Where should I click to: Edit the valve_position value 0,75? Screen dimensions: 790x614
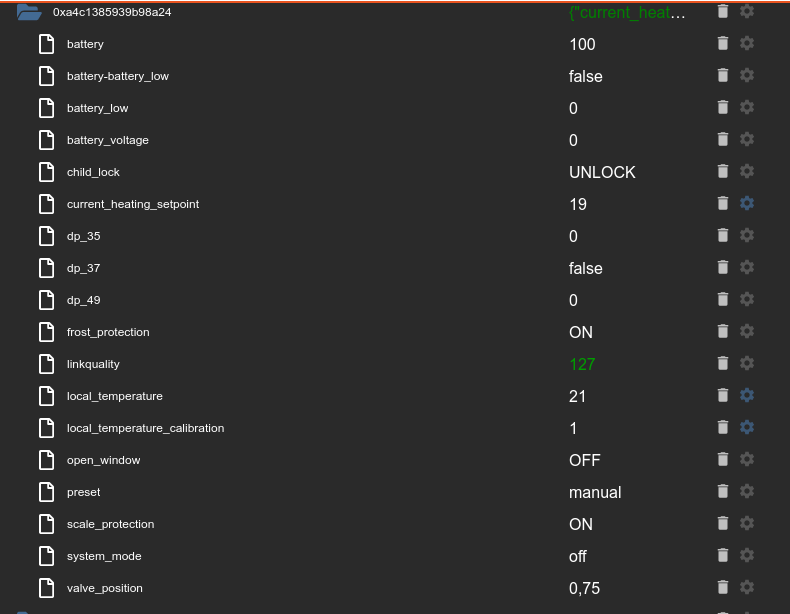point(585,588)
